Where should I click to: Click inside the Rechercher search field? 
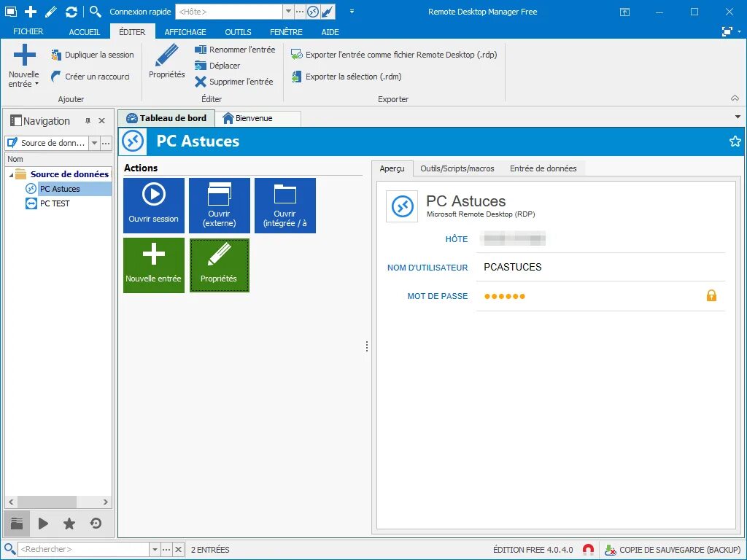point(83,550)
